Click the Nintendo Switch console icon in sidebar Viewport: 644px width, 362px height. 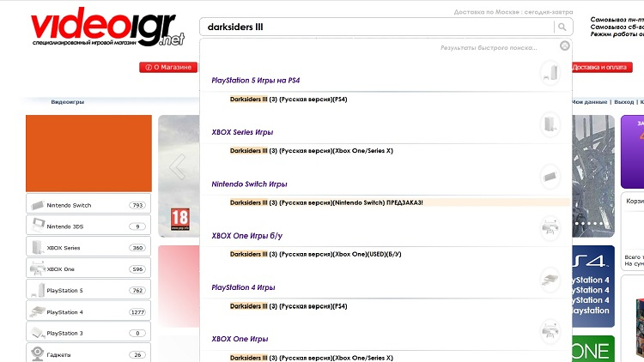point(38,206)
